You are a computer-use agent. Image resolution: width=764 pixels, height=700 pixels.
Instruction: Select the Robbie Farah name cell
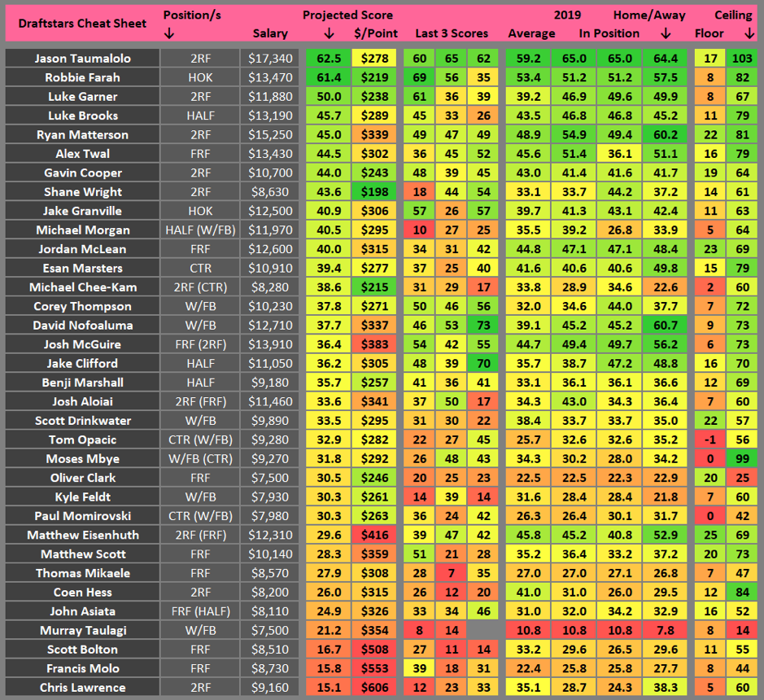tap(82, 77)
